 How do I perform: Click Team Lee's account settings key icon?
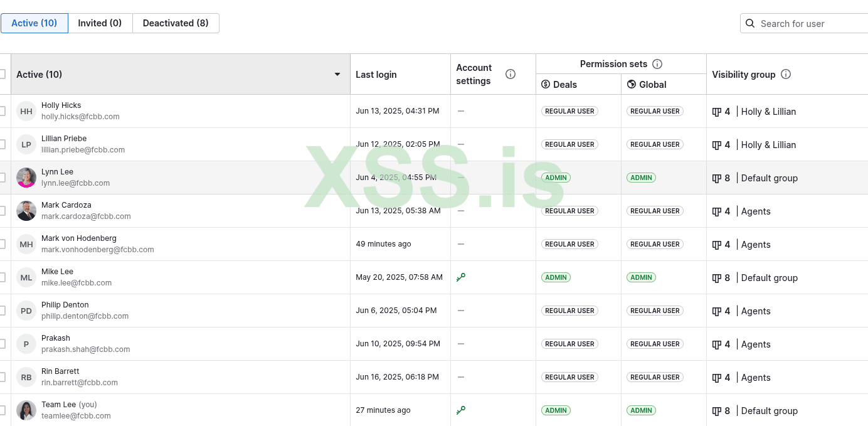coord(461,410)
